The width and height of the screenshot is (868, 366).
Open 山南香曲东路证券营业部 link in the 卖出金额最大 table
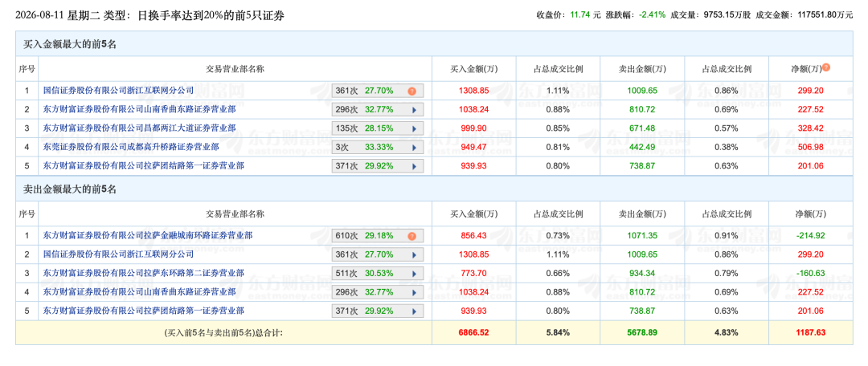[x=139, y=291]
